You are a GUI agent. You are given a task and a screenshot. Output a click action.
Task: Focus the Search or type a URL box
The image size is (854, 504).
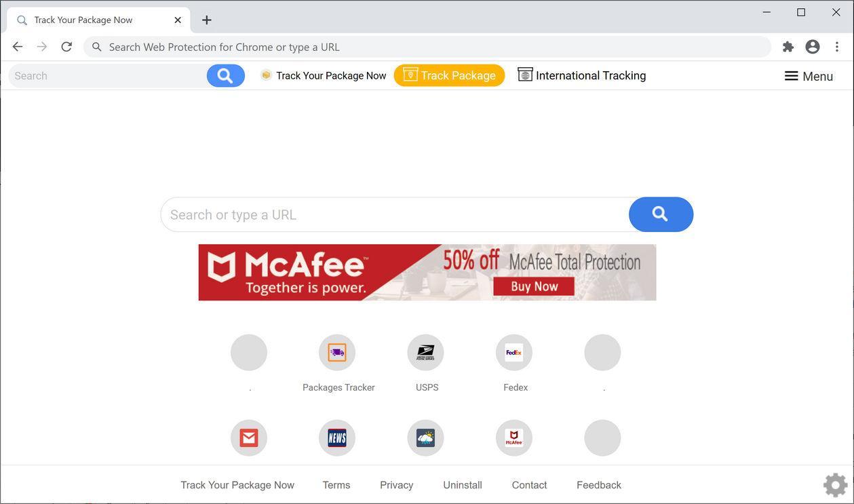click(395, 214)
